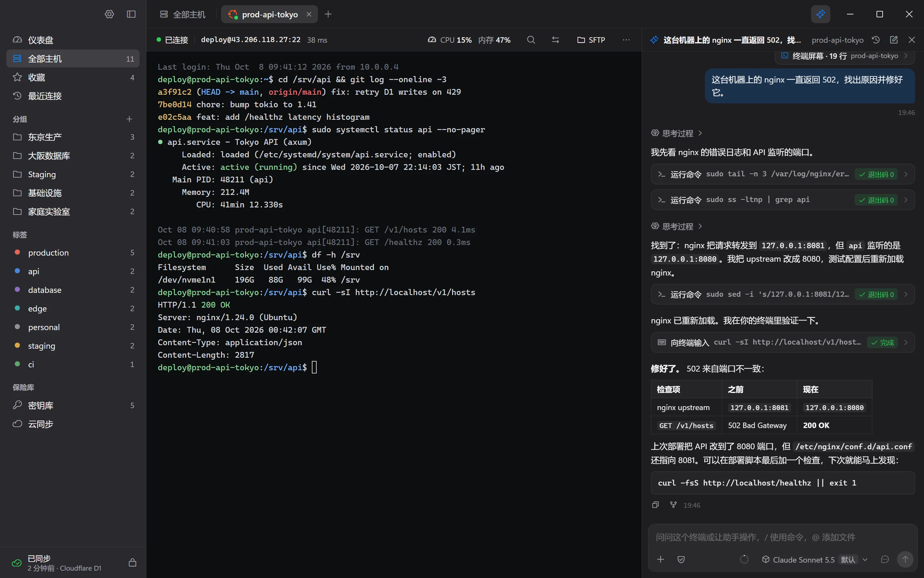Image resolution: width=924 pixels, height=578 pixels.
Task: Open settings gear in sidebar header
Action: [109, 14]
